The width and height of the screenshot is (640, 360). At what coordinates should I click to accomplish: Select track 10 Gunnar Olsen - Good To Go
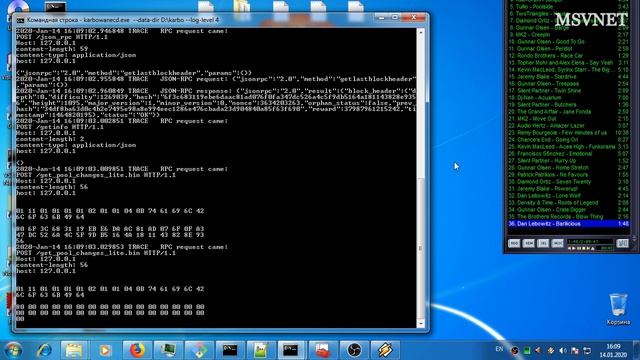[569, 42]
